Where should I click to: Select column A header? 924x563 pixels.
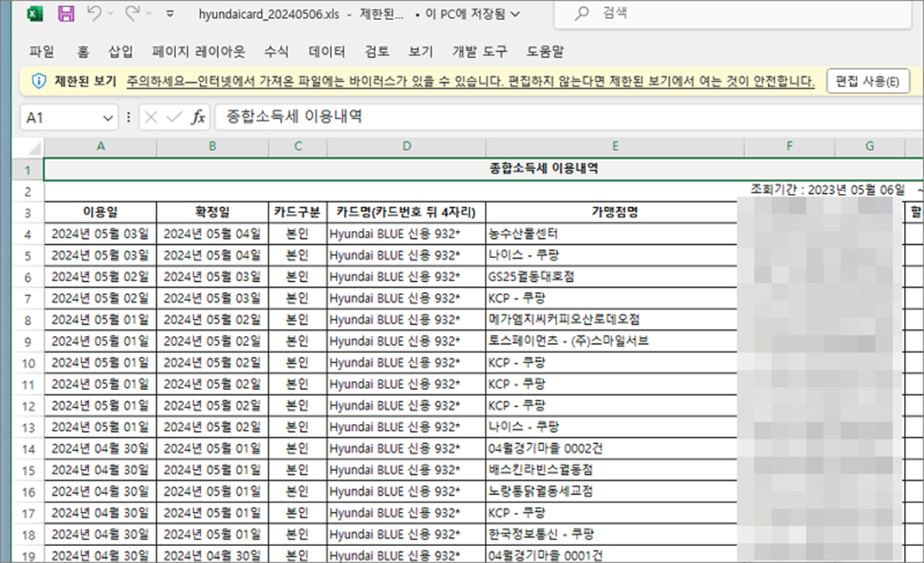pos(101,146)
